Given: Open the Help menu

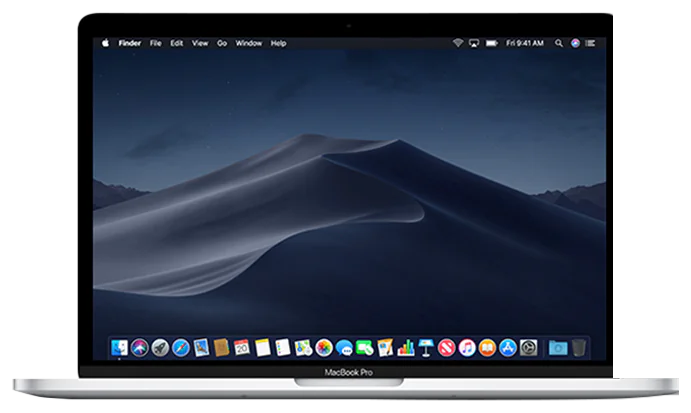Looking at the screenshot, I should 279,43.
